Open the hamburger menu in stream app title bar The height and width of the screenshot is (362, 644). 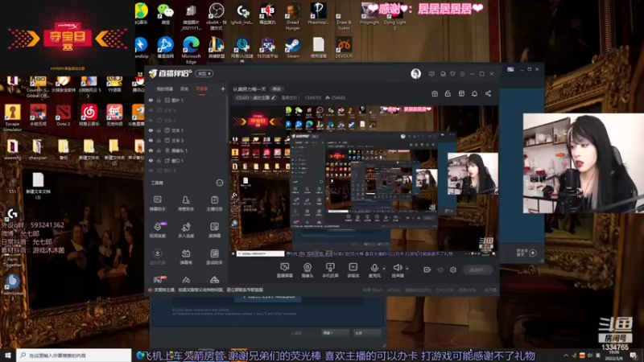coord(462,74)
